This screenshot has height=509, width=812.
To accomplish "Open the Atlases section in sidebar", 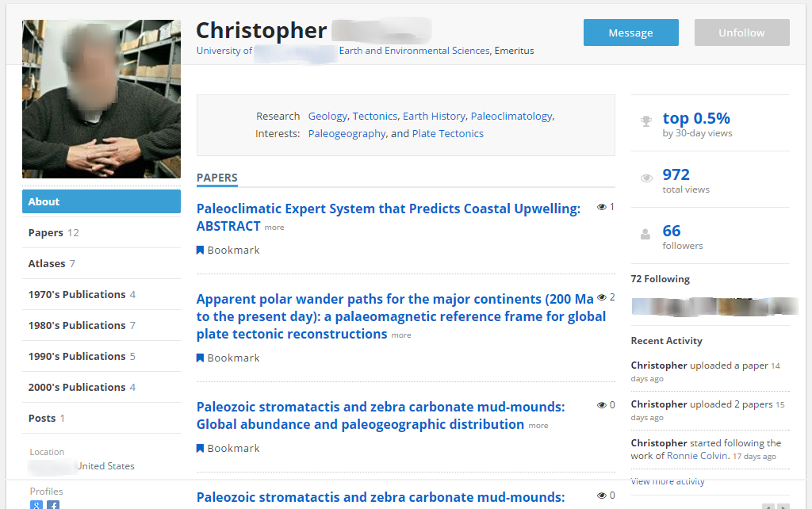I will [47, 263].
